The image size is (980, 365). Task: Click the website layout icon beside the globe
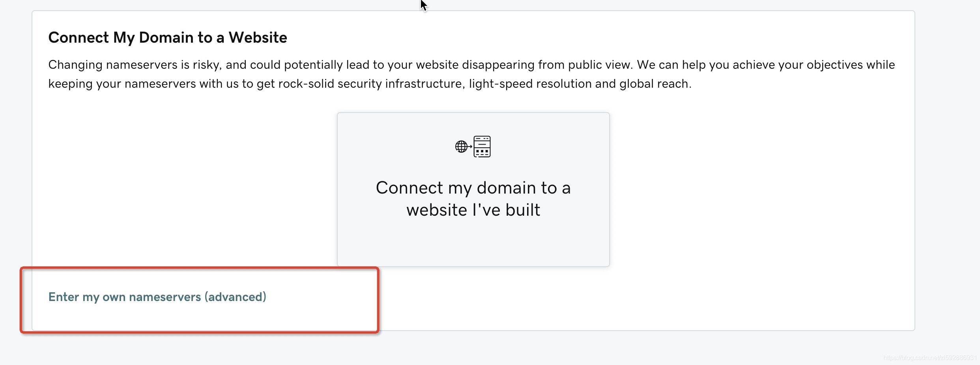(x=482, y=147)
